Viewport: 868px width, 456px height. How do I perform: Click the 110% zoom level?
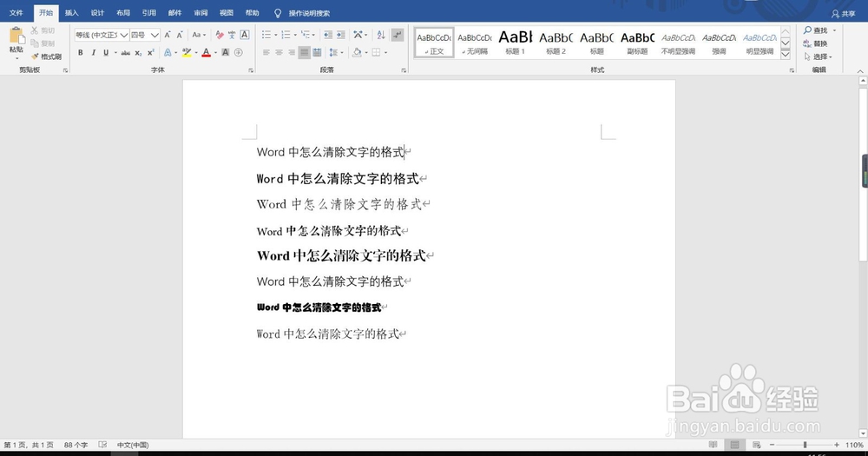click(855, 445)
